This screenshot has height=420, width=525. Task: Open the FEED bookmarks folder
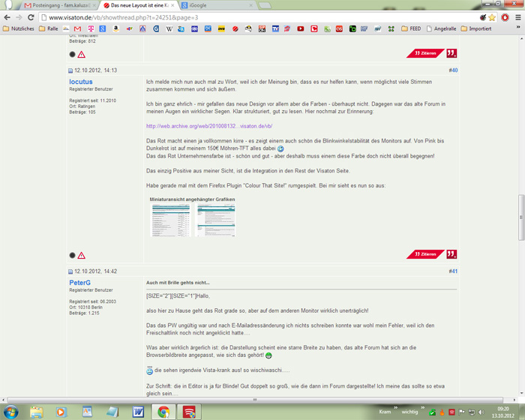coord(411,28)
